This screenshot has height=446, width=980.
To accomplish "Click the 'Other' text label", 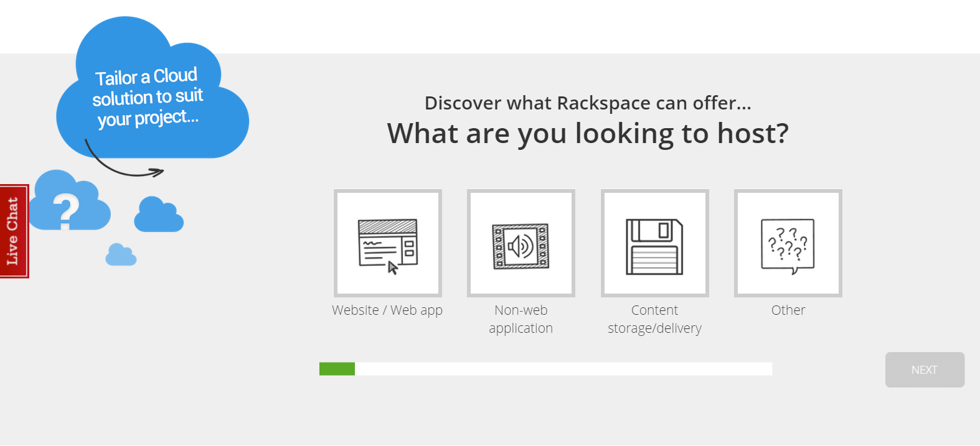I will click(788, 310).
